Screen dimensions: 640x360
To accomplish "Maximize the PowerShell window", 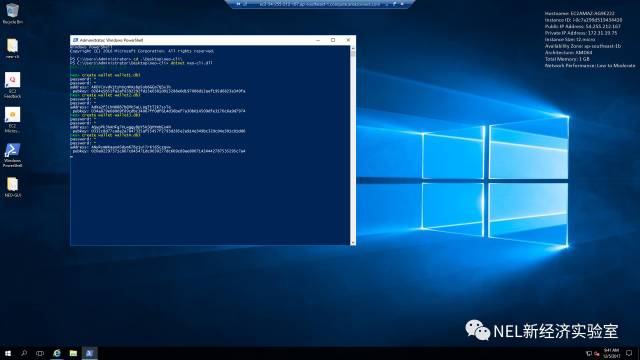I will pyautogui.click(x=333, y=40).
